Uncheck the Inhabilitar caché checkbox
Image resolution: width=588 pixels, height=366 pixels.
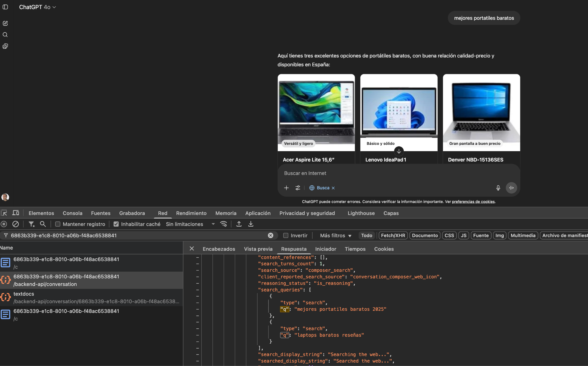click(116, 224)
